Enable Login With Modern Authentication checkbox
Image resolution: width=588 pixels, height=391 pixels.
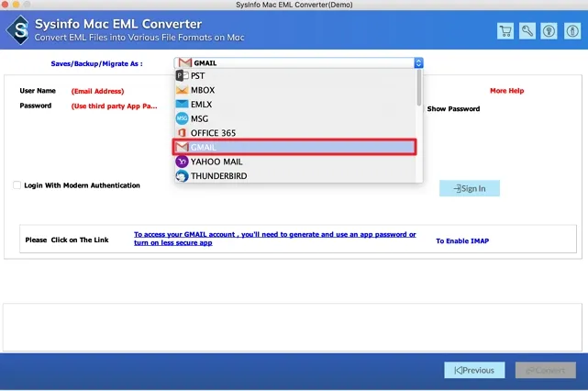click(x=17, y=185)
